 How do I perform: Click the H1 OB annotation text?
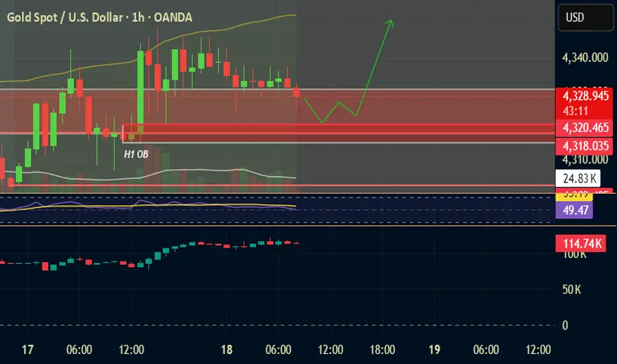pyautogui.click(x=136, y=154)
